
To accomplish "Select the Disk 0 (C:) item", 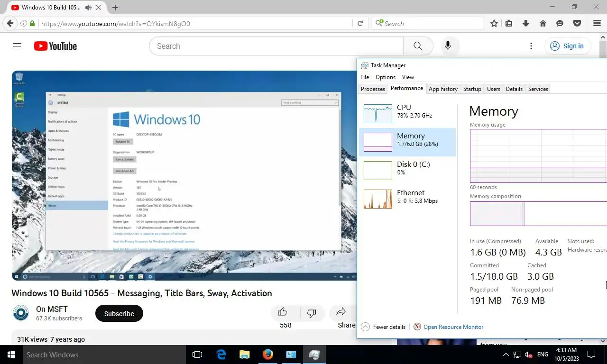I will pos(407,171).
